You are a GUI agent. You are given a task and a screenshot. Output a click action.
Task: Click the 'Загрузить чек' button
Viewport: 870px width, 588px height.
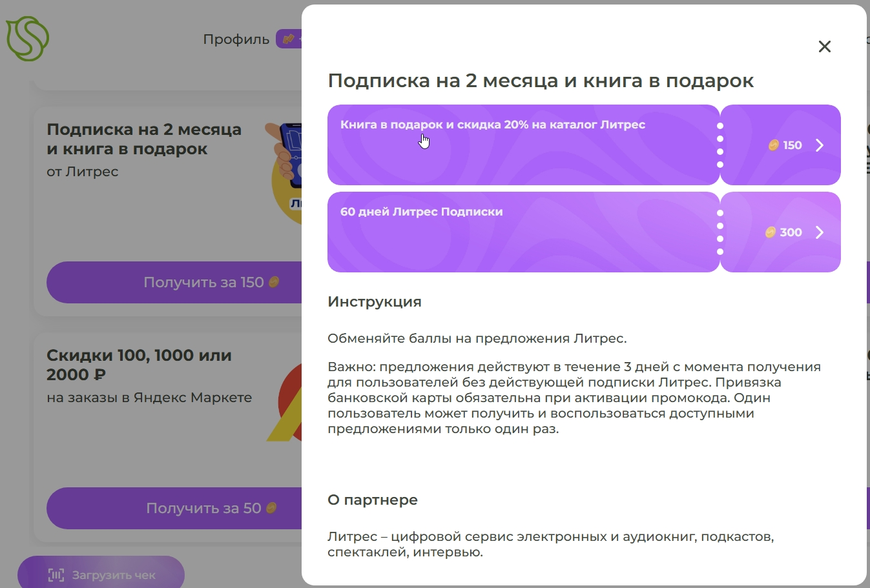101,572
